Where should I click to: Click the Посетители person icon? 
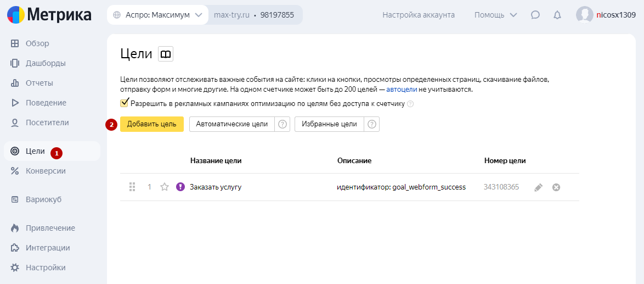(15, 122)
